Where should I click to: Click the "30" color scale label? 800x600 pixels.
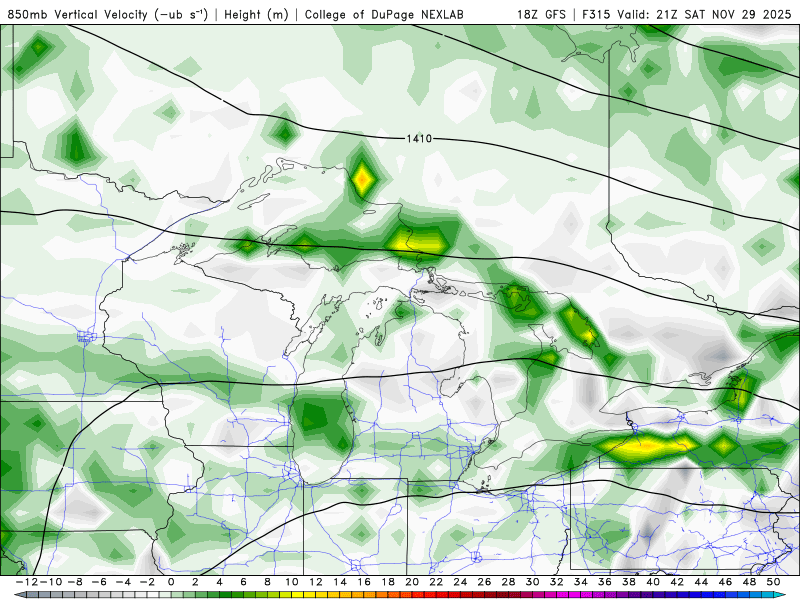533,582
